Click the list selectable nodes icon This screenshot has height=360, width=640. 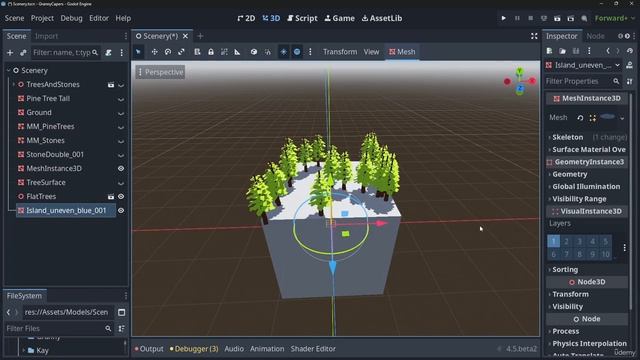tap(197, 52)
